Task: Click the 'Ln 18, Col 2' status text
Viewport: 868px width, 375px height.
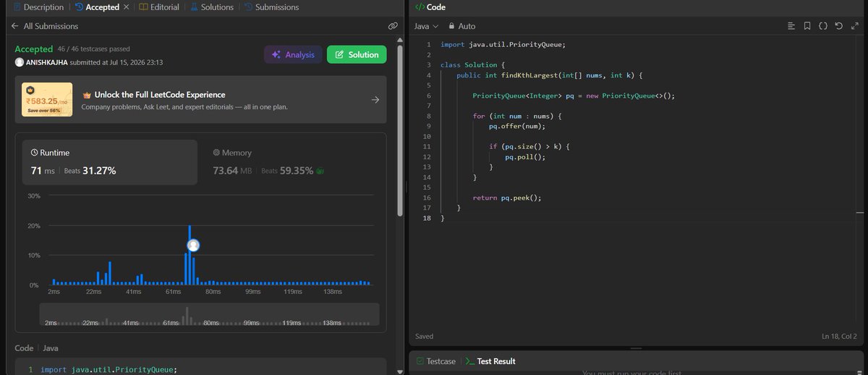Action: 839,337
